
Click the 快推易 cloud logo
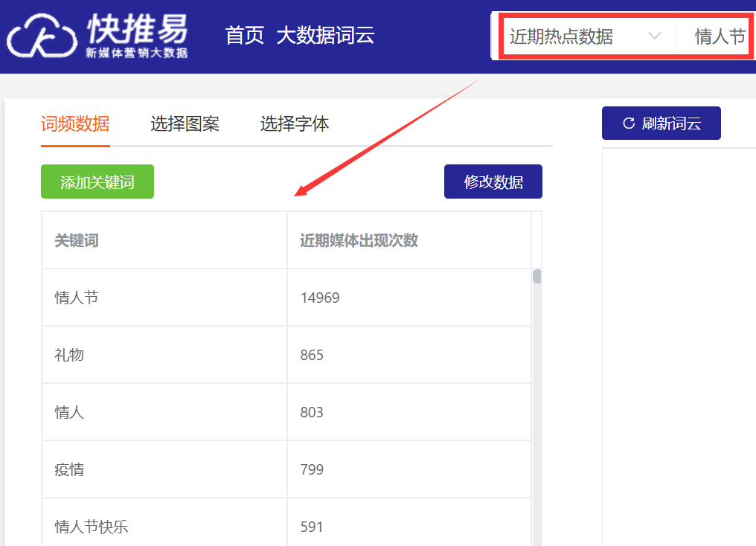97,36
